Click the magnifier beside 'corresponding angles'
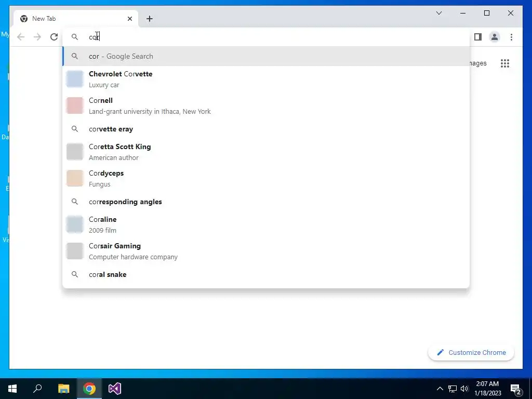532x399 pixels. (x=75, y=202)
